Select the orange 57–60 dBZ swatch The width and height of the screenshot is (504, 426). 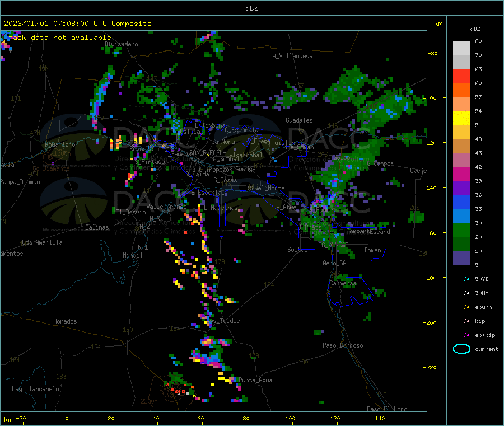click(x=461, y=90)
